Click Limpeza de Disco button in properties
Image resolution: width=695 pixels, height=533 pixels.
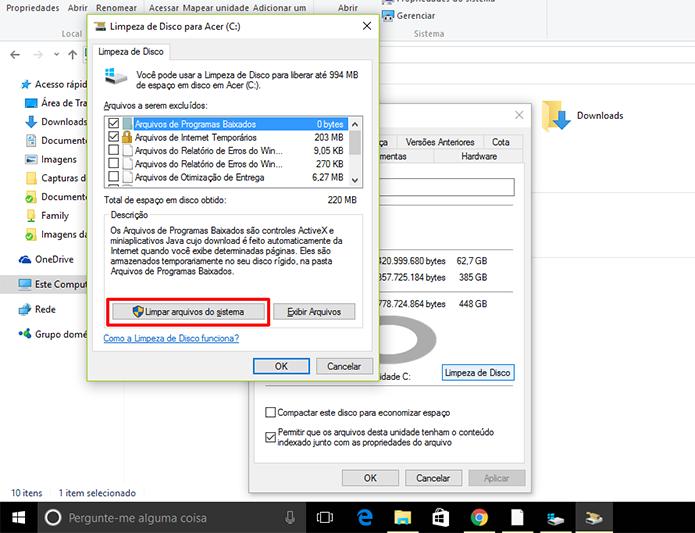coord(477,373)
